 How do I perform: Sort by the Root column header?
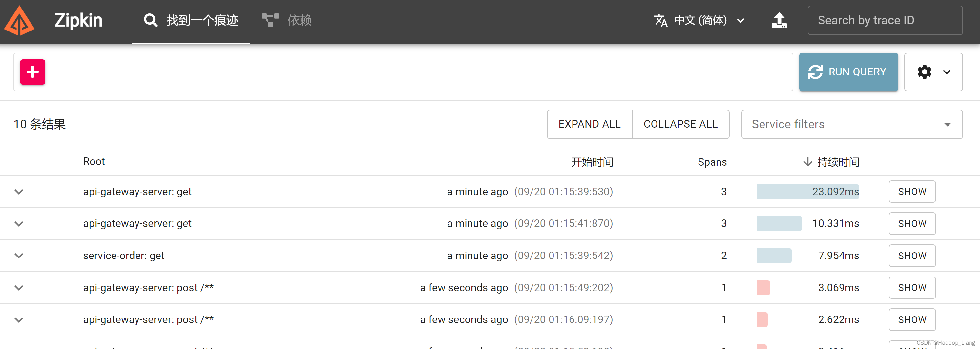94,162
